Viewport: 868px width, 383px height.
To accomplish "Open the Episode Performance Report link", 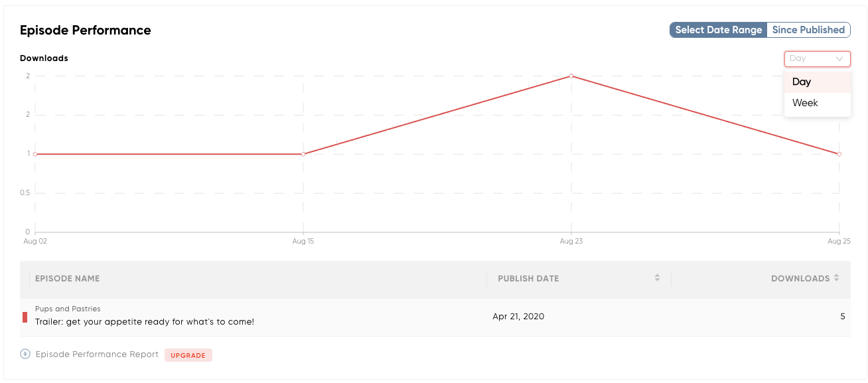I will (x=97, y=354).
